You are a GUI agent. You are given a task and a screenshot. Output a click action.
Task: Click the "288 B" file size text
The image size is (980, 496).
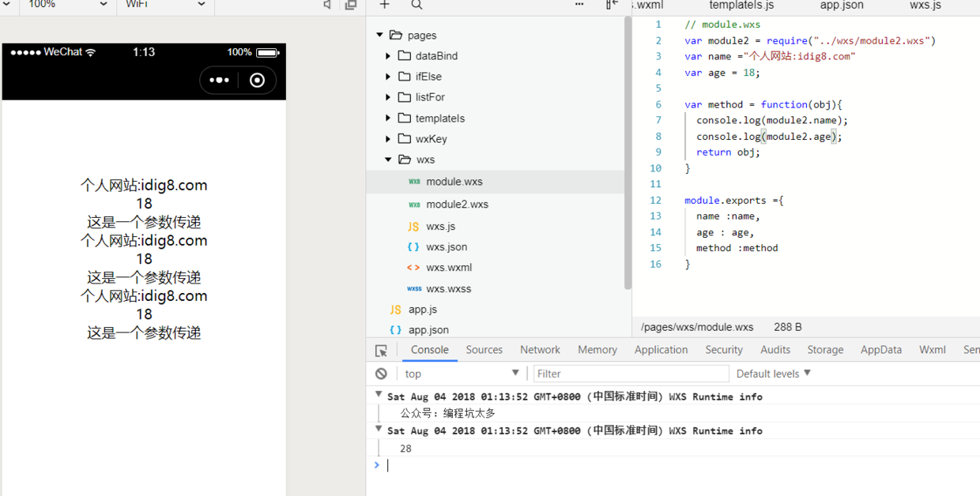pos(788,327)
